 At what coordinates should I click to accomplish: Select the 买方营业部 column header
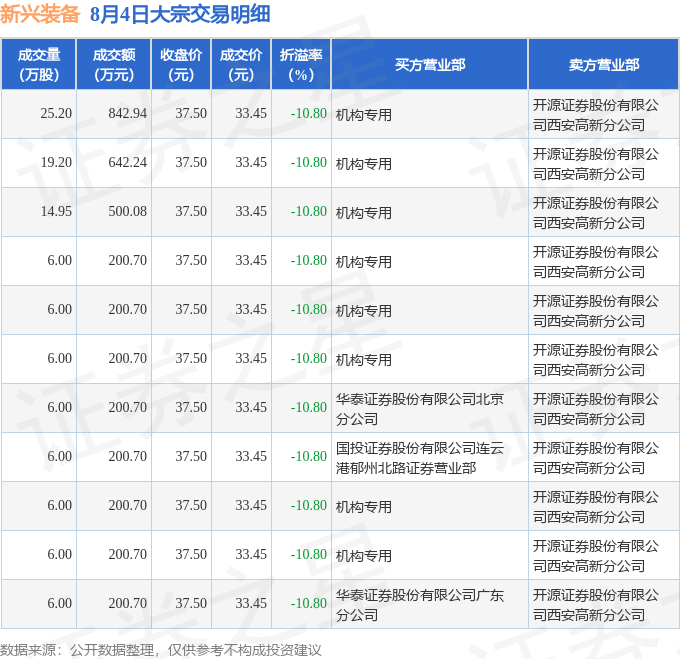(x=430, y=65)
